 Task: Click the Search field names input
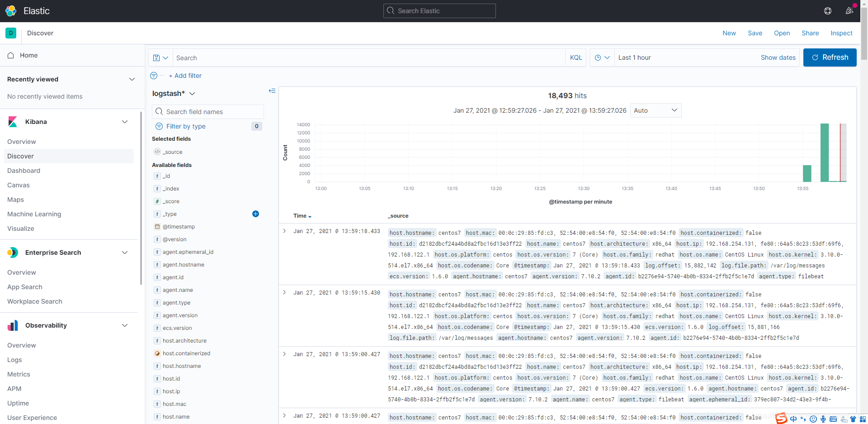point(208,112)
